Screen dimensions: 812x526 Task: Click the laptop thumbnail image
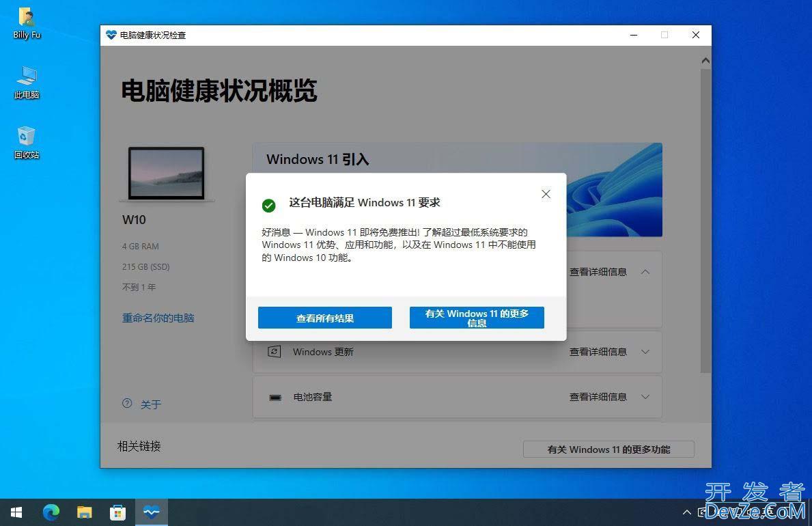(x=166, y=174)
